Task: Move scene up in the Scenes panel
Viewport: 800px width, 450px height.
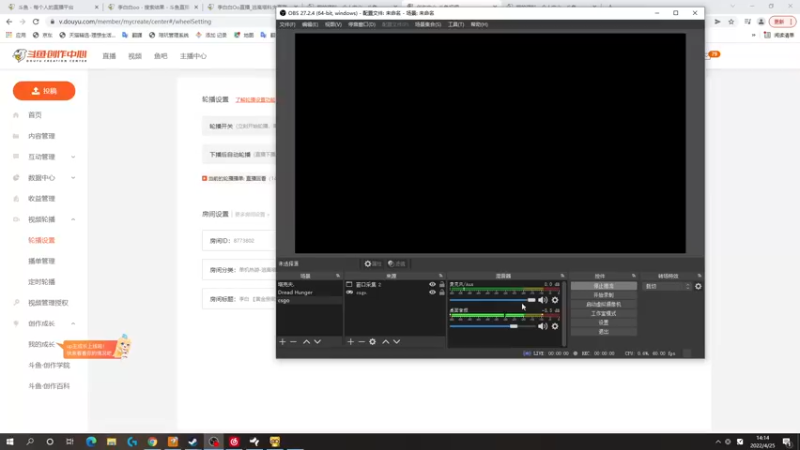Action: (x=306, y=342)
